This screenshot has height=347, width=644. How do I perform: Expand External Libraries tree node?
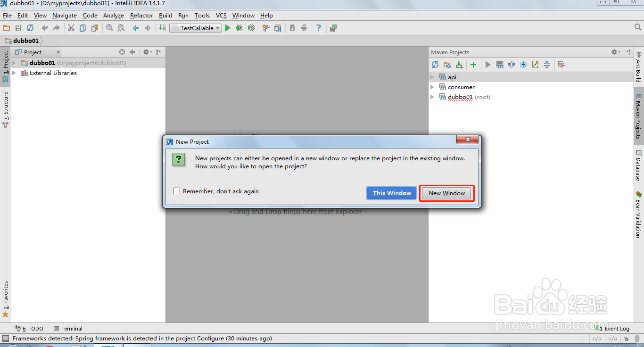click(x=14, y=73)
